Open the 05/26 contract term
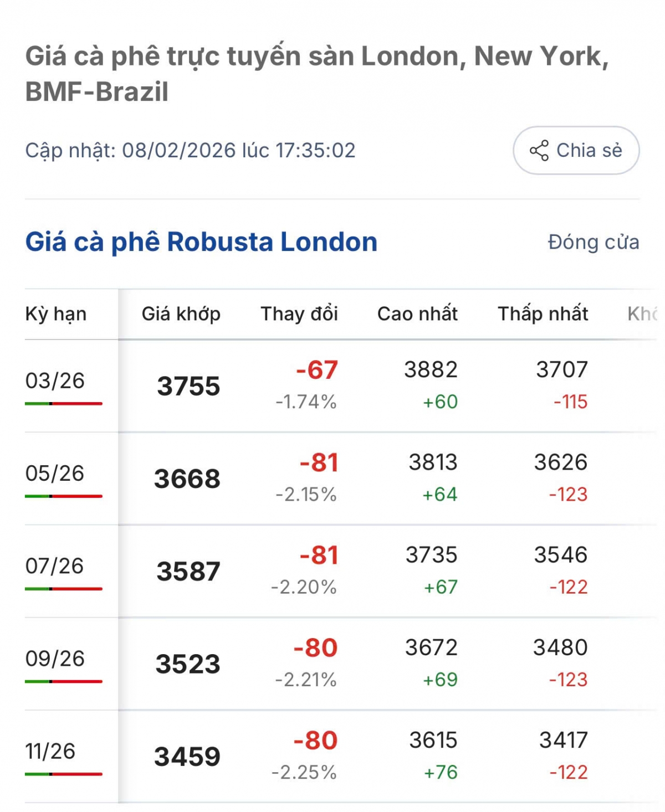The height and width of the screenshot is (812, 665). (55, 474)
